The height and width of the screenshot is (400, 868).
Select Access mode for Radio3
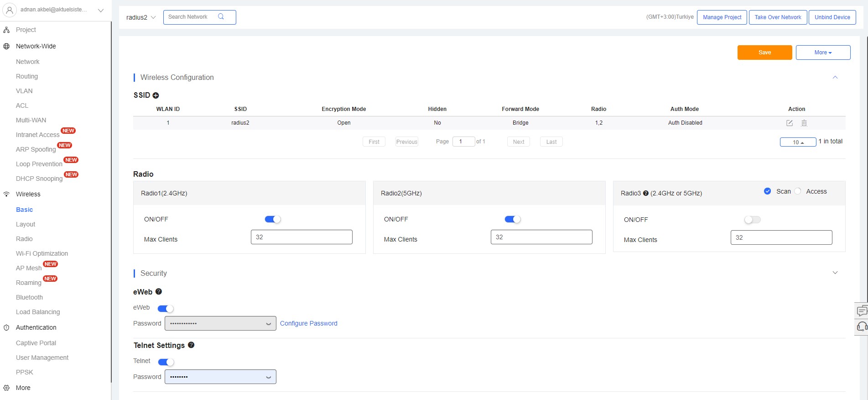(798, 191)
